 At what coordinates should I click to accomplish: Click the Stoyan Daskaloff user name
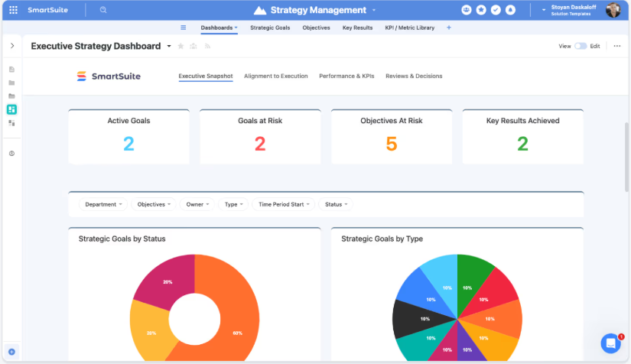(x=574, y=7)
